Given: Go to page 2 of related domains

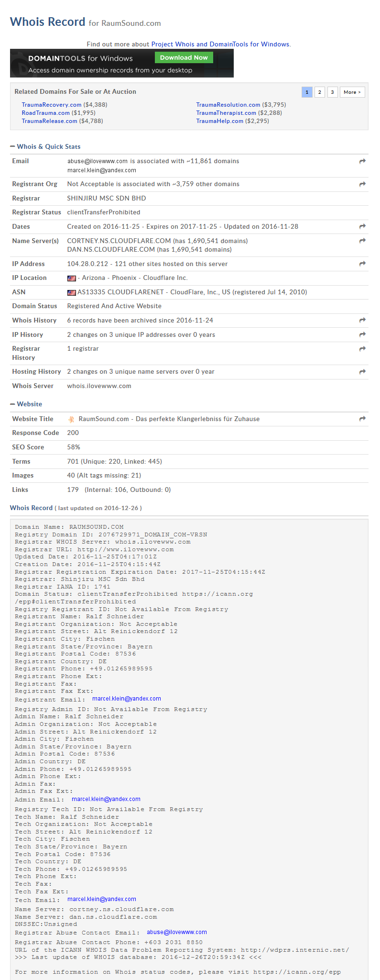Looking at the screenshot, I should tap(320, 92).
